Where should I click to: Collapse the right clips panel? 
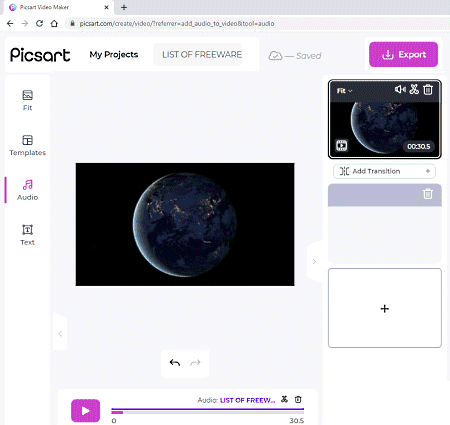pyautogui.click(x=314, y=262)
